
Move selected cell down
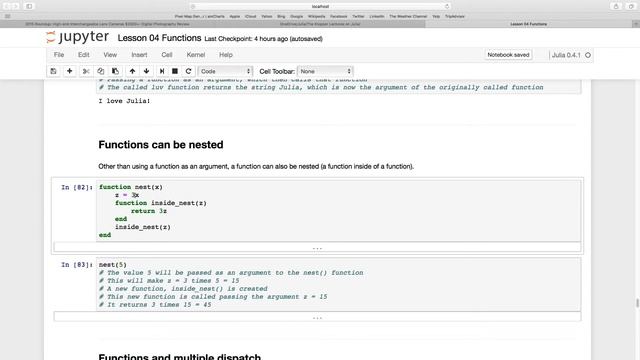pos(147,71)
